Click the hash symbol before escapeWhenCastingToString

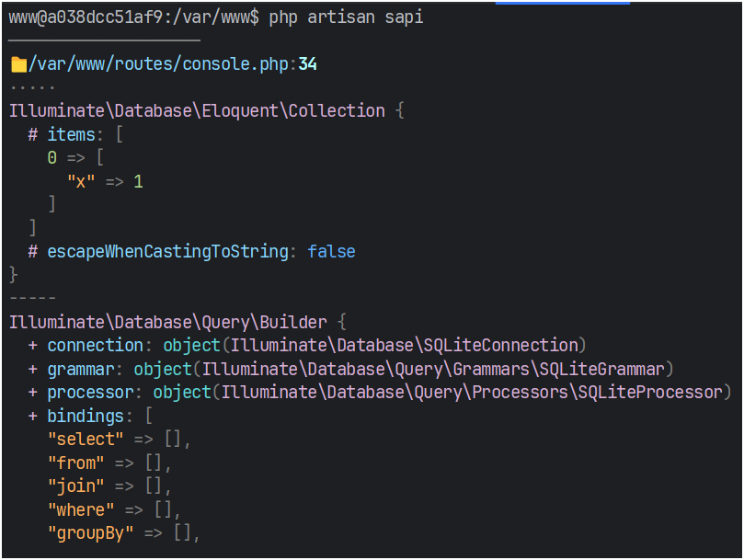(x=32, y=252)
